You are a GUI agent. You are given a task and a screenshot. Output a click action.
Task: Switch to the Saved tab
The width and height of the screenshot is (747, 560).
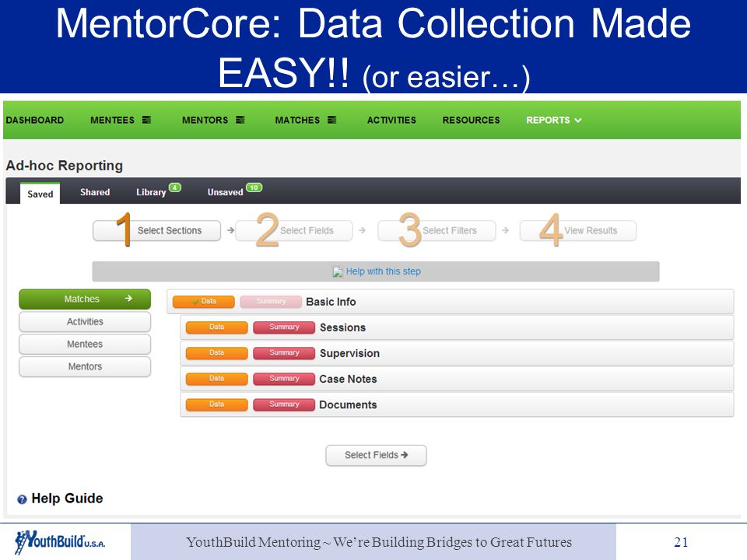40,194
